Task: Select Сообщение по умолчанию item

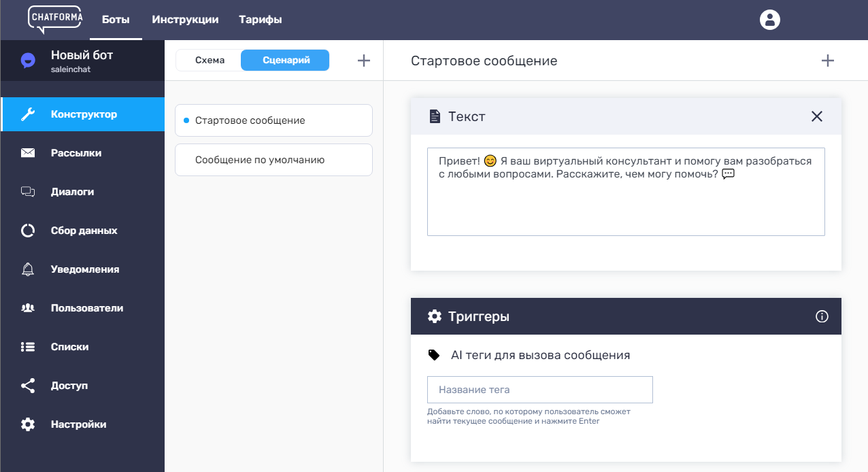Action: point(273,160)
